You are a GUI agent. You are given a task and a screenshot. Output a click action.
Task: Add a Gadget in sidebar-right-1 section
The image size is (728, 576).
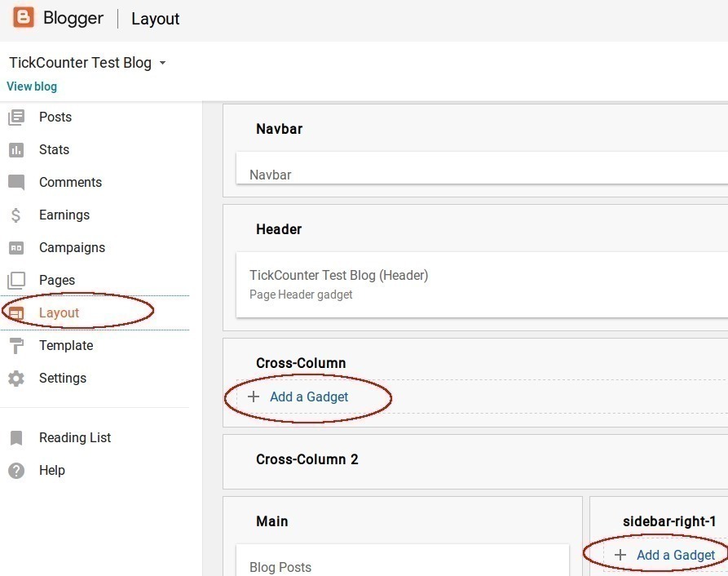(675, 556)
